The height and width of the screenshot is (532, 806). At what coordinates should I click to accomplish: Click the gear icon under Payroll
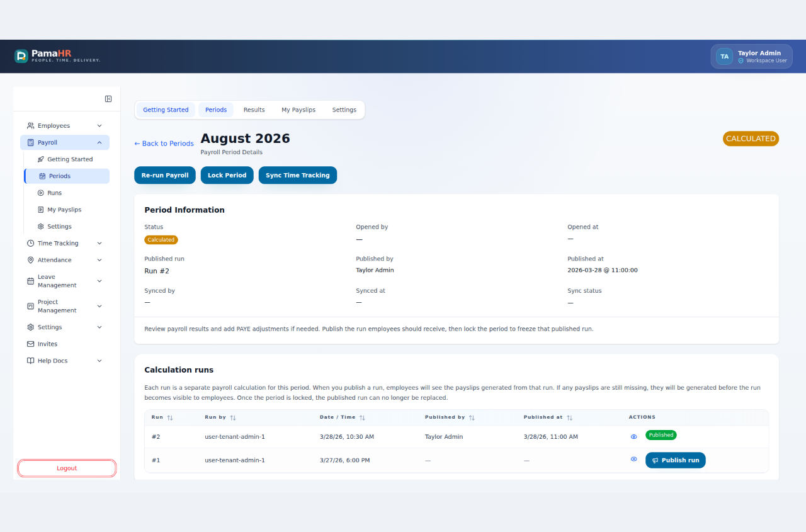point(41,227)
